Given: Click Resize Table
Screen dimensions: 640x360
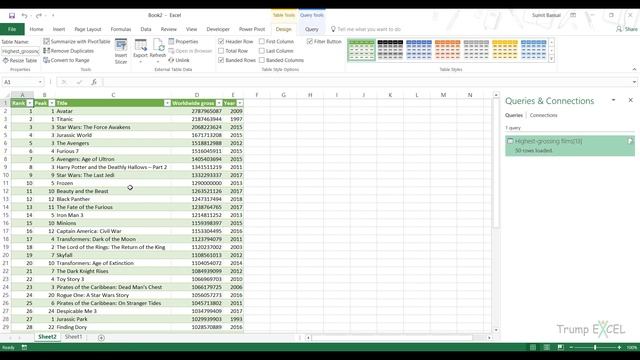Looking at the screenshot, I should 20,60.
